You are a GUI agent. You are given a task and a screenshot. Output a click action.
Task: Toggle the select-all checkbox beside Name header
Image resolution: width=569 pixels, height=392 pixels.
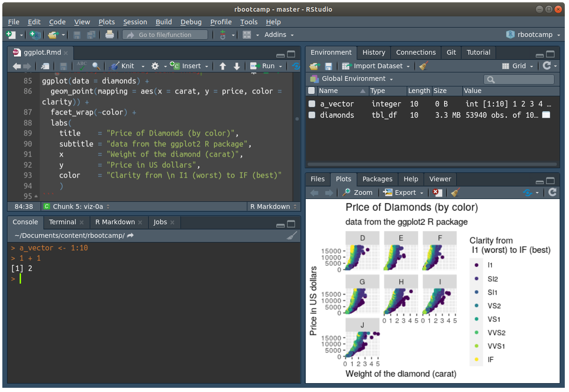coord(312,91)
